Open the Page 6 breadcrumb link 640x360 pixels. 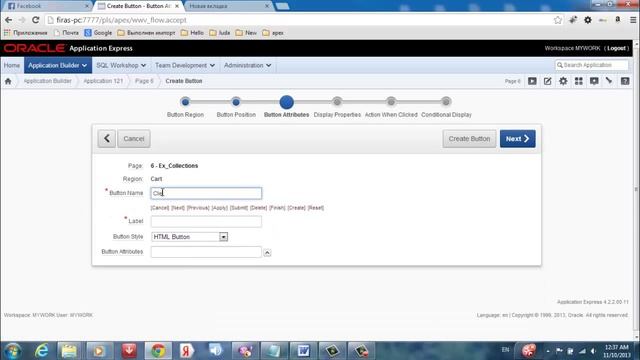click(144, 81)
